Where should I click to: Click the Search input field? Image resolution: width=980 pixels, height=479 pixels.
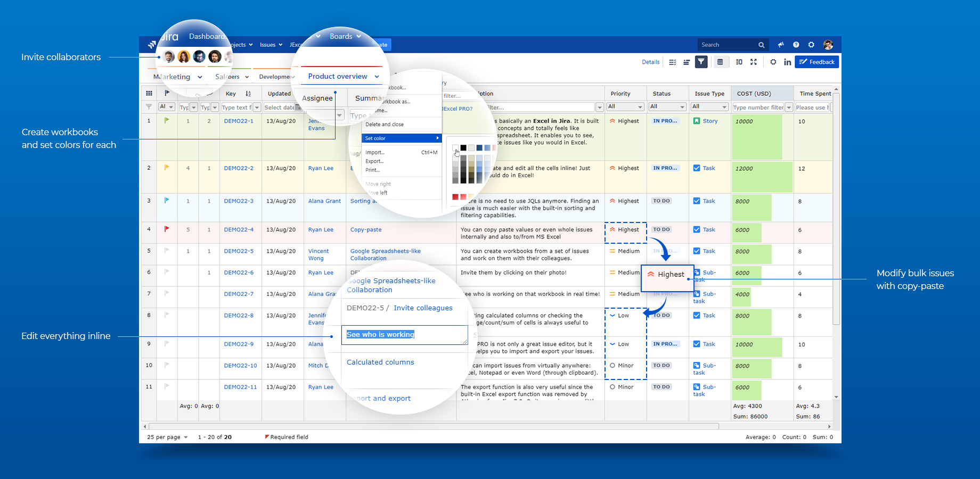pyautogui.click(x=732, y=45)
